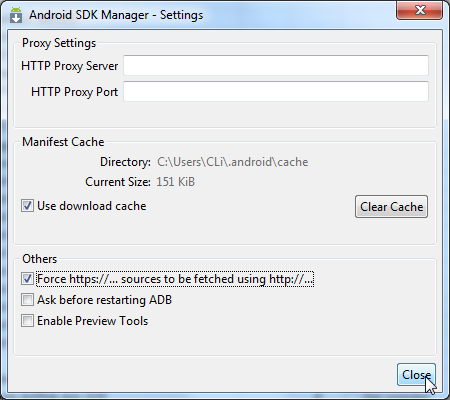Click the Clear Cache button
Screen dimensions: 450x400
[x=391, y=207]
